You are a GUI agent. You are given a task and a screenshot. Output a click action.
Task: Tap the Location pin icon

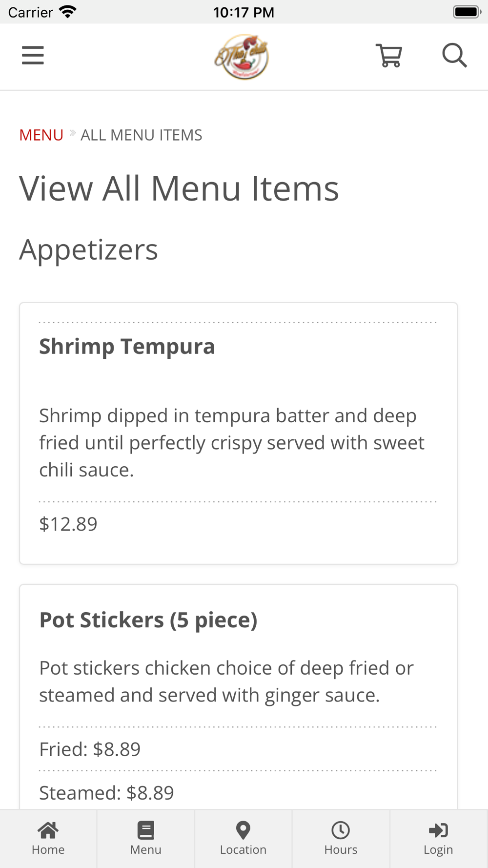pyautogui.click(x=243, y=830)
